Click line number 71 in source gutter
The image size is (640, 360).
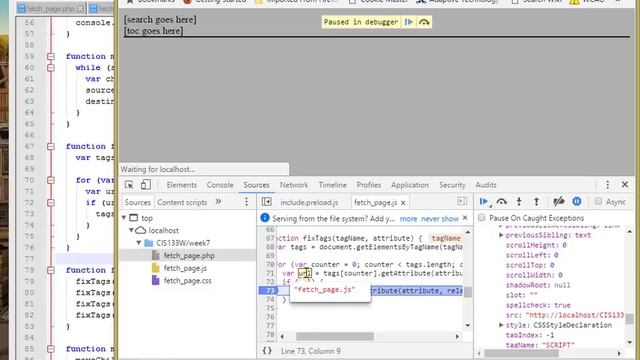tap(270, 273)
